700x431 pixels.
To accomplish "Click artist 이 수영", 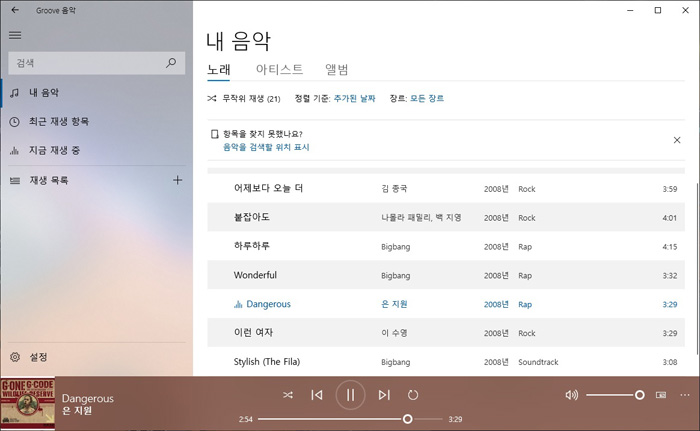I will point(394,333).
